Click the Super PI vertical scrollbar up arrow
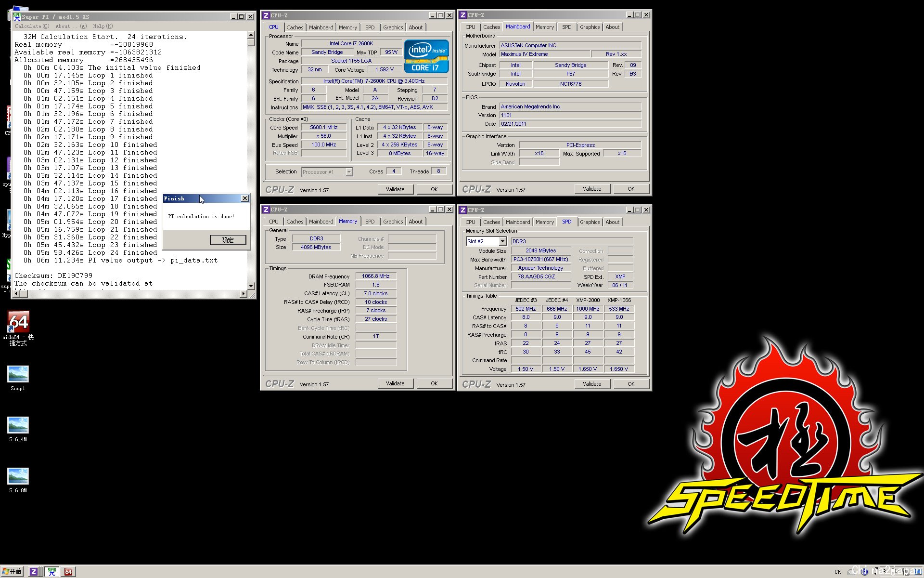 tap(251, 35)
